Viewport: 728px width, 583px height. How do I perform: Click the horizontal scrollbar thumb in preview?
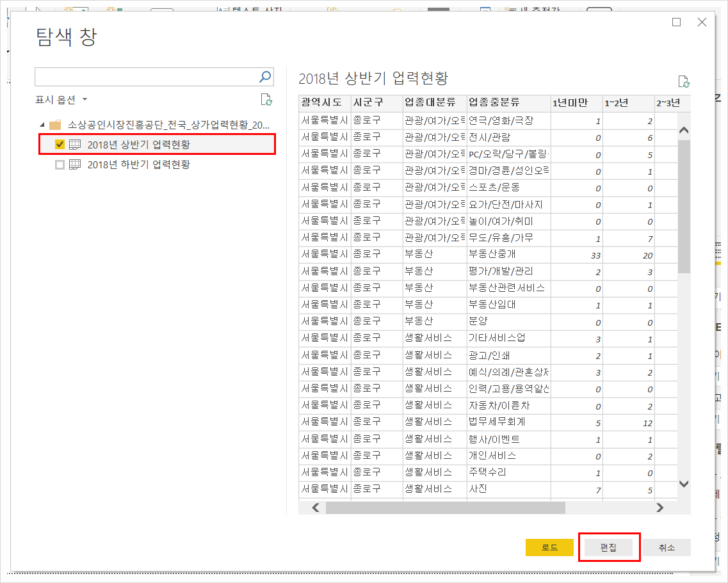click(446, 507)
